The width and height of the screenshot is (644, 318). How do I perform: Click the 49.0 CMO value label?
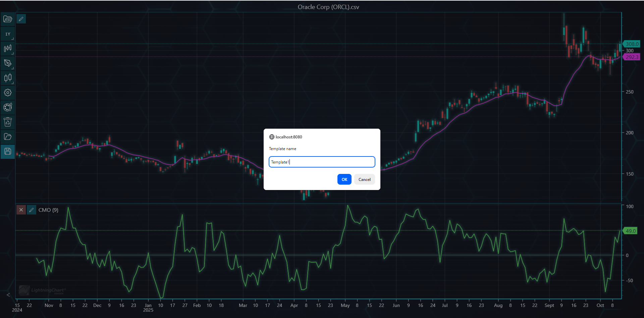point(630,231)
